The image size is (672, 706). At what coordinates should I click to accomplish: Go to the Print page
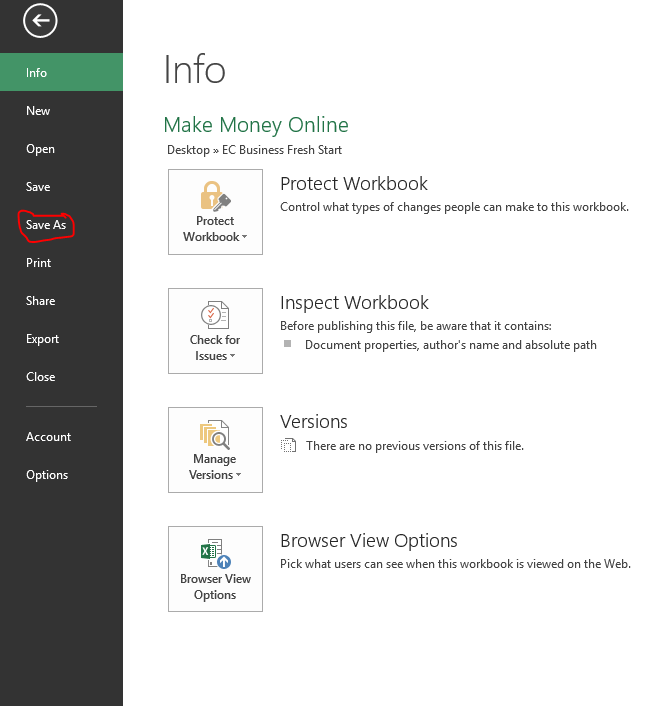click(x=38, y=263)
